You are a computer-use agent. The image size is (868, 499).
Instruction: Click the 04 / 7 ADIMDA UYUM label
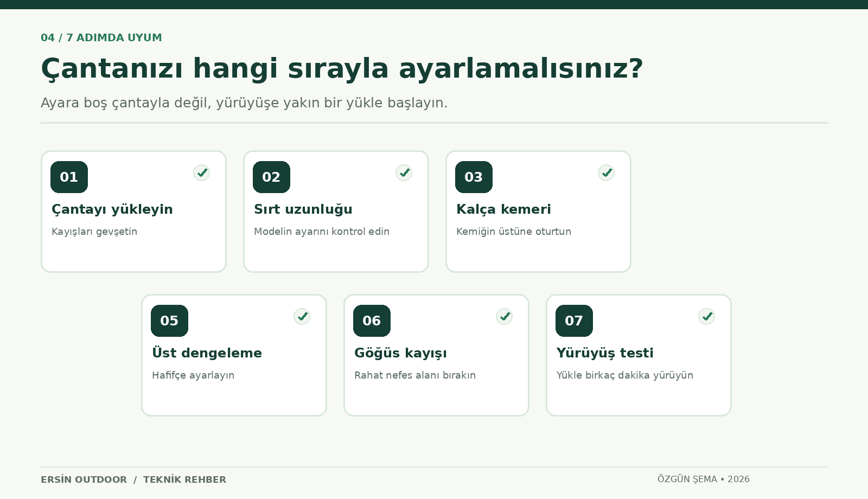coord(101,38)
